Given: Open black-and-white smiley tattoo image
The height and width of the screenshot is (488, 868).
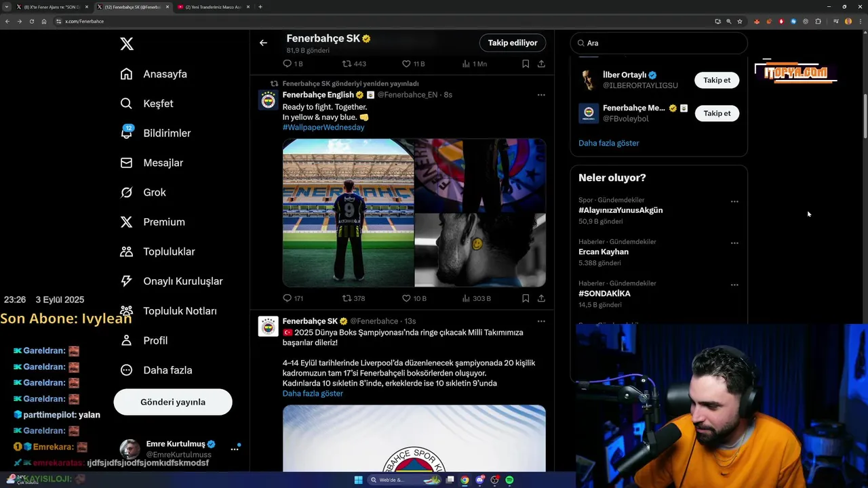Looking at the screenshot, I should 480,250.
